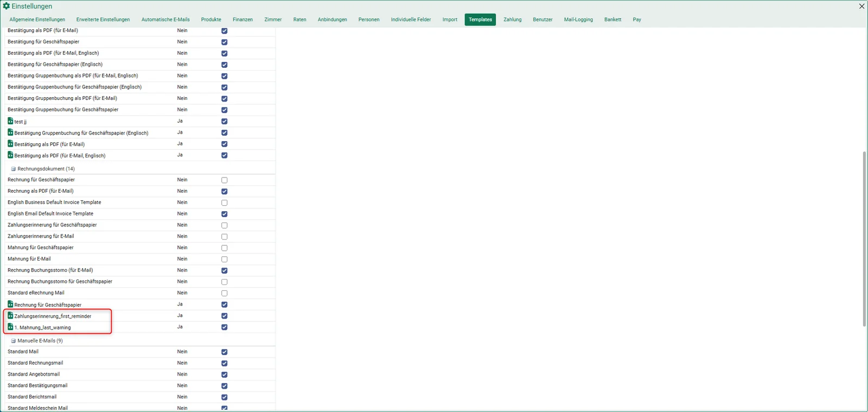Viewport: 868px width, 412px height.
Task: Enable 'Standard eRechnung Mail' checkbox
Action: [x=224, y=293]
